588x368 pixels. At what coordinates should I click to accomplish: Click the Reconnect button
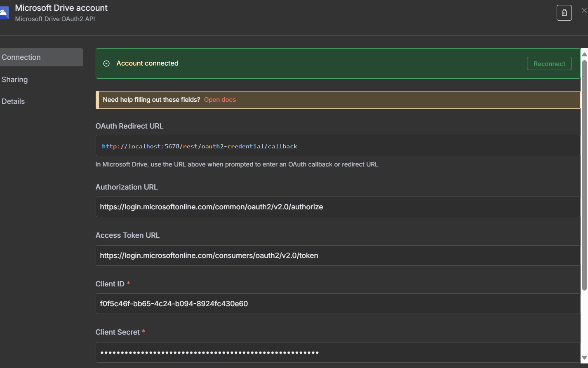pos(549,63)
